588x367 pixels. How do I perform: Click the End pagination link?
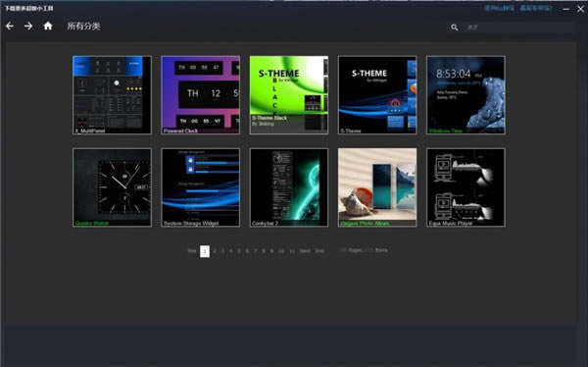point(319,251)
